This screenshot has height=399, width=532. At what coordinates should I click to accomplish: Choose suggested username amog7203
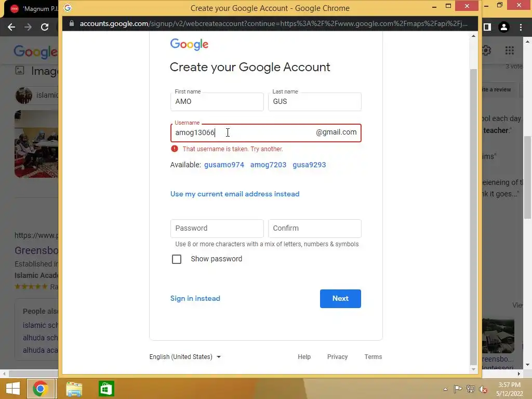point(268,165)
